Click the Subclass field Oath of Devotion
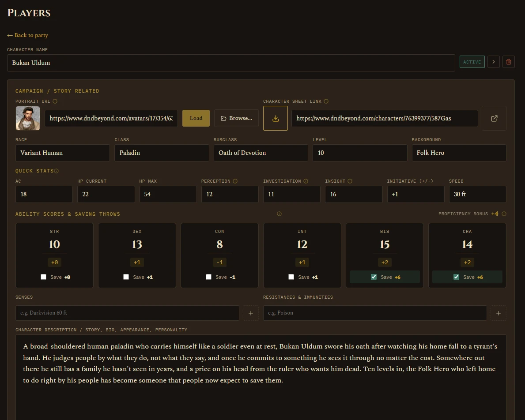 pos(261,153)
